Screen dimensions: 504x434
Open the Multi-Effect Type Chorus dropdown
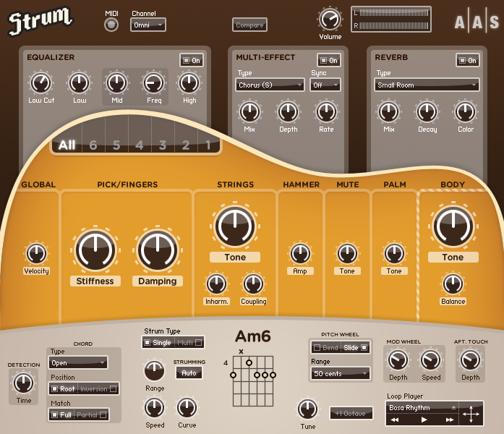click(x=270, y=85)
